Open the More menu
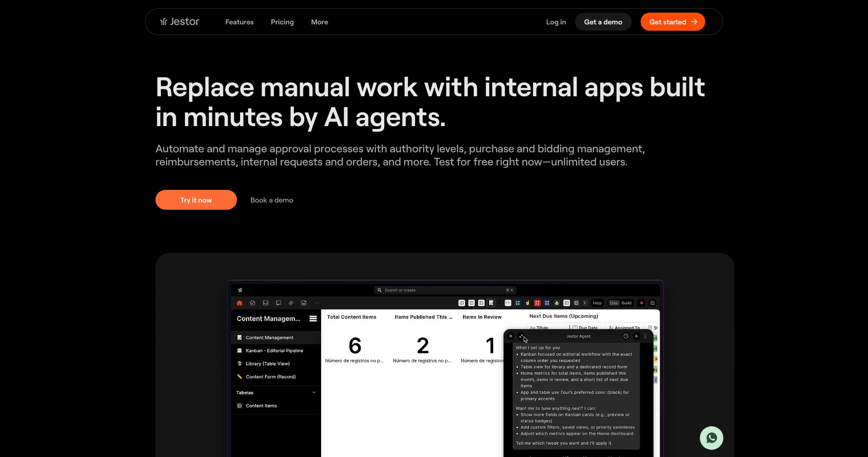Viewport: 868px width, 457px height. (320, 22)
